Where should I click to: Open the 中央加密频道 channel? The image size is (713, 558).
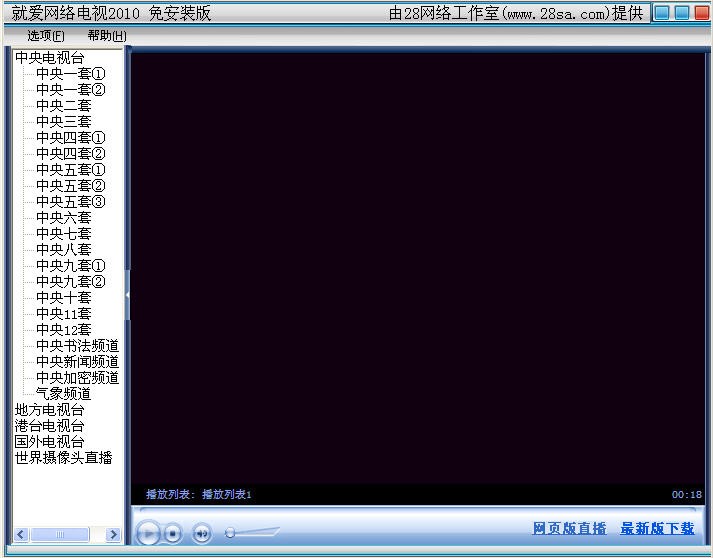click(77, 377)
